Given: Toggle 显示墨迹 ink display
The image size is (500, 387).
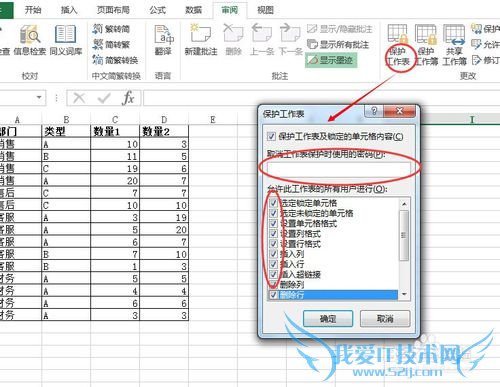Looking at the screenshot, I should point(331,60).
